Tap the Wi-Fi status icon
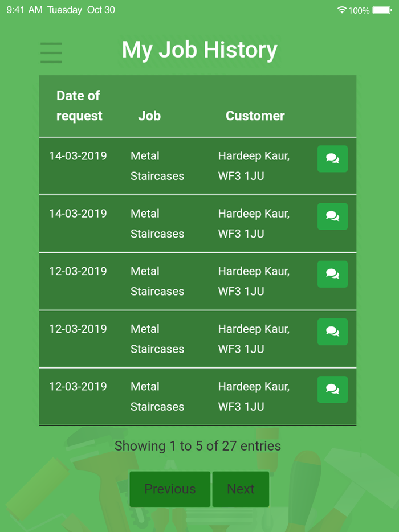The height and width of the screenshot is (532, 399). 341,9
